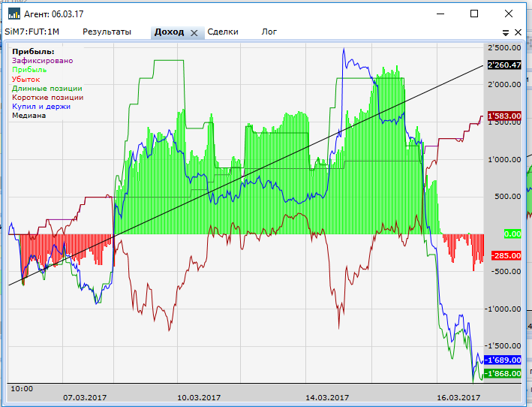Click the 10.03.2017 date label
Screen dimensions: 532x407
tap(199, 397)
